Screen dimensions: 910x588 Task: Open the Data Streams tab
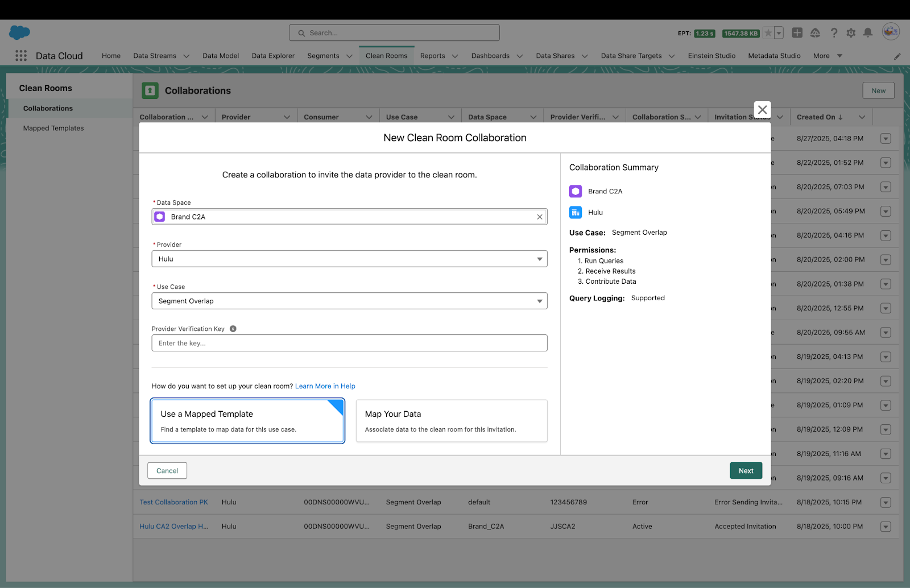click(x=155, y=56)
